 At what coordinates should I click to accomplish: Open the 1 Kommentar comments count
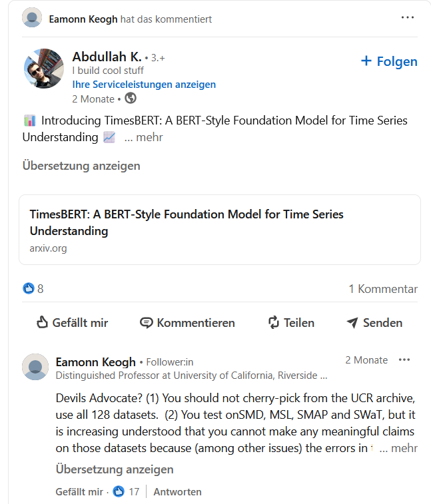pyautogui.click(x=383, y=289)
